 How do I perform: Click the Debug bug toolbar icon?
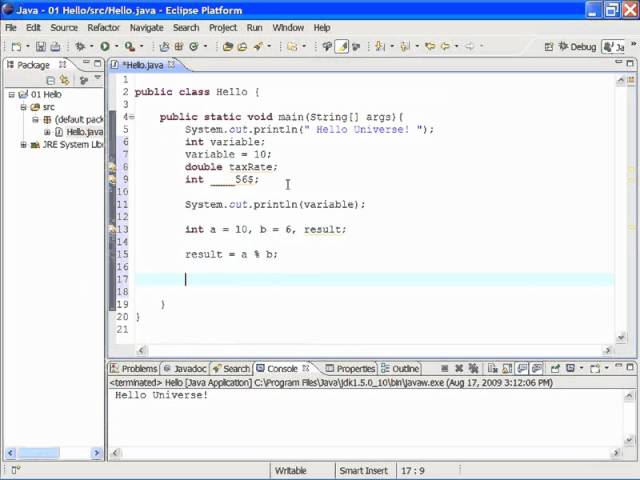coord(80,47)
